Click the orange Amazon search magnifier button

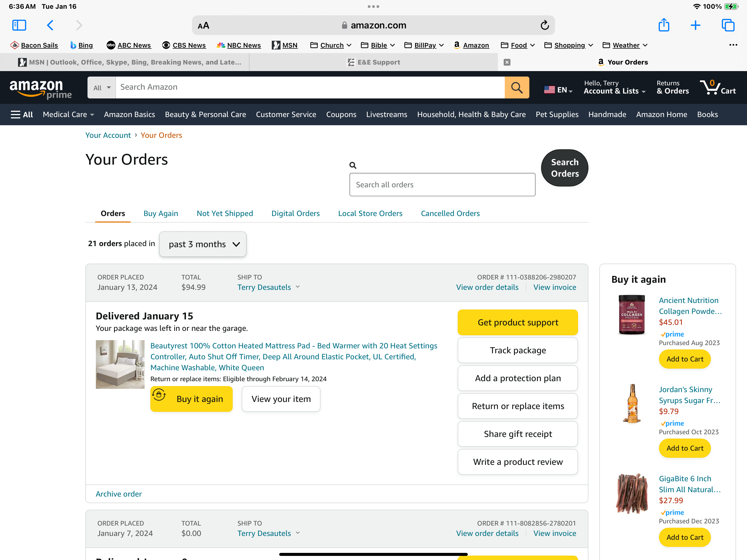coord(517,87)
